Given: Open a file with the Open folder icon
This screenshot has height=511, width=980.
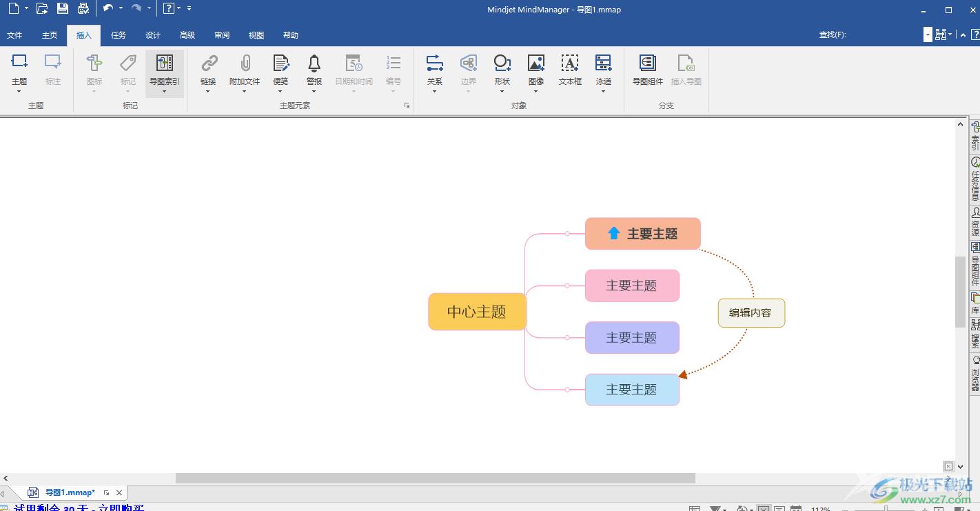Looking at the screenshot, I should point(42,9).
